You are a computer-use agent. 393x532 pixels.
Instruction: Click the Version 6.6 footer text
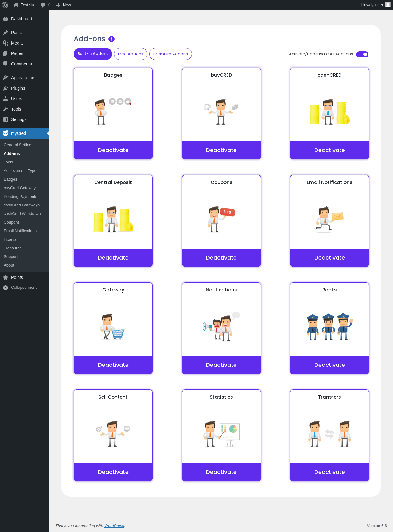tap(377, 526)
